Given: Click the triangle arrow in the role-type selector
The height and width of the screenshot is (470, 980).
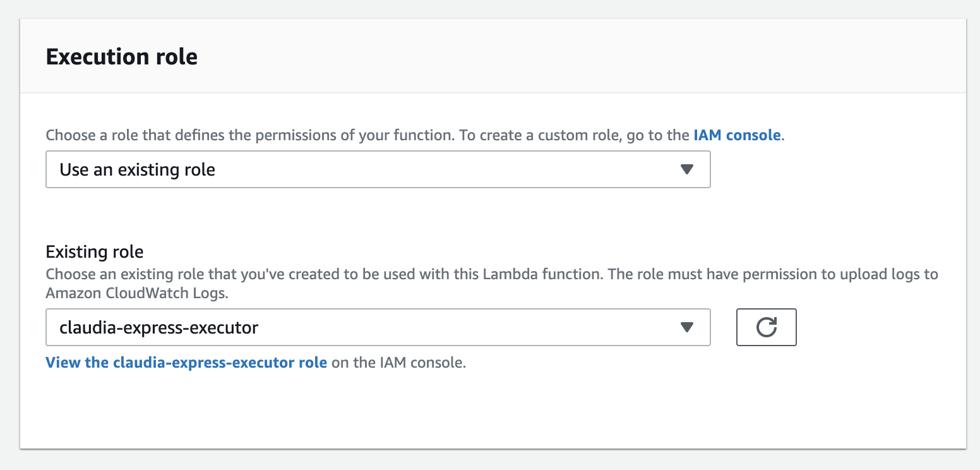Looking at the screenshot, I should 687,169.
